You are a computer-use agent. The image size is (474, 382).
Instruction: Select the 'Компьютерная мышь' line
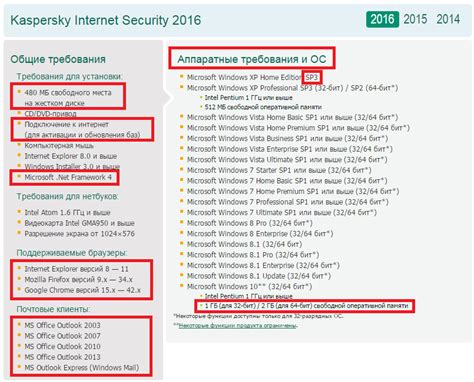click(x=59, y=146)
